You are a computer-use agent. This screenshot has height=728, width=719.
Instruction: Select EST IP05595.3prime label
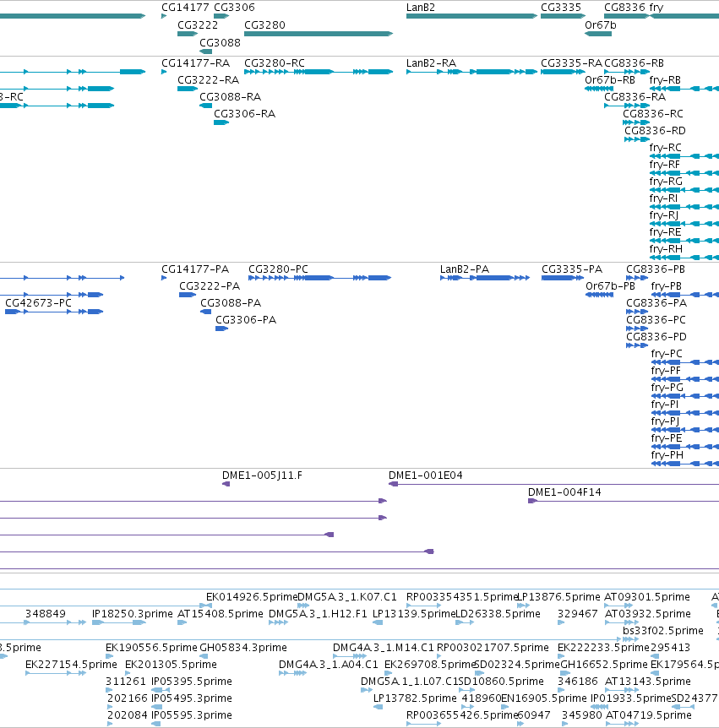(x=192, y=715)
